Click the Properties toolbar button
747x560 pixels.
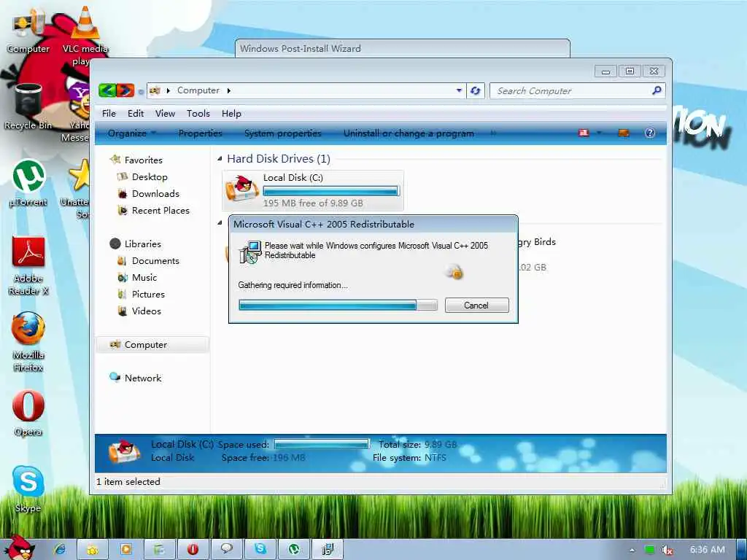click(200, 133)
